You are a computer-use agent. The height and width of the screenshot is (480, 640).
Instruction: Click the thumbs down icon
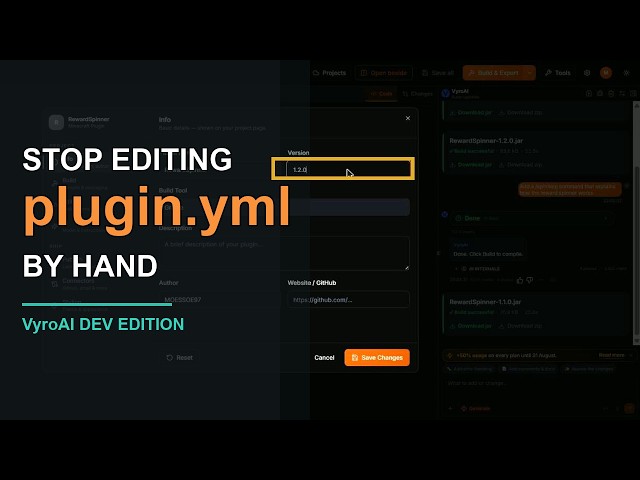coord(530,280)
